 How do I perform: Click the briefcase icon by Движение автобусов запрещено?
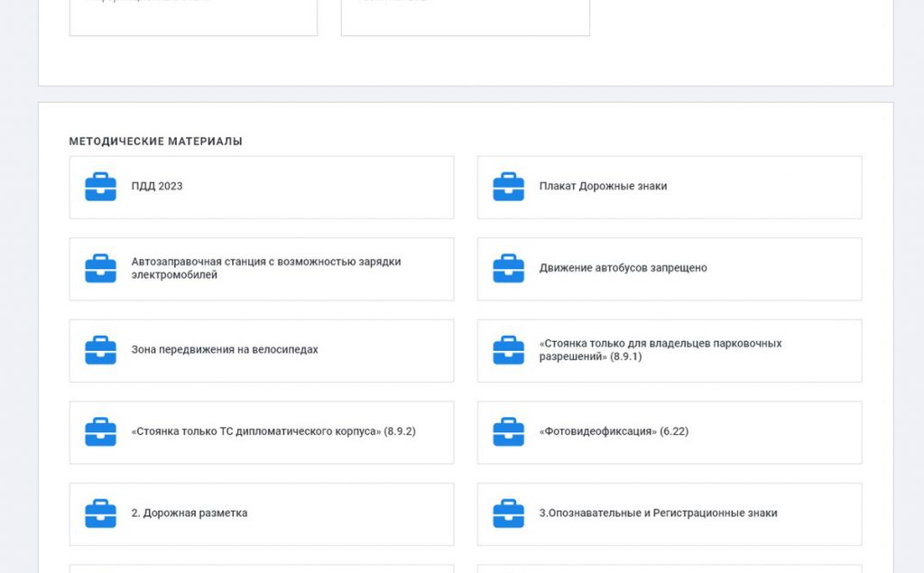click(x=508, y=269)
